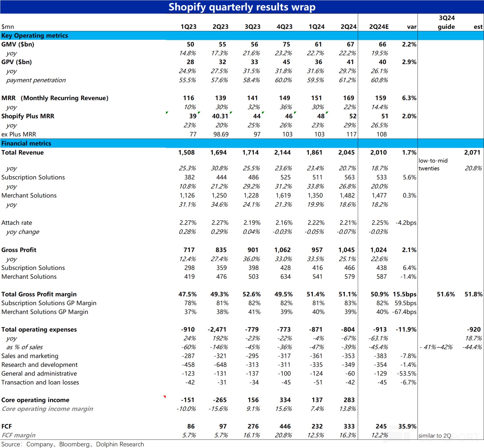Select 'Core operating income' row label
Screen dimensions: 484x448
tap(35, 400)
